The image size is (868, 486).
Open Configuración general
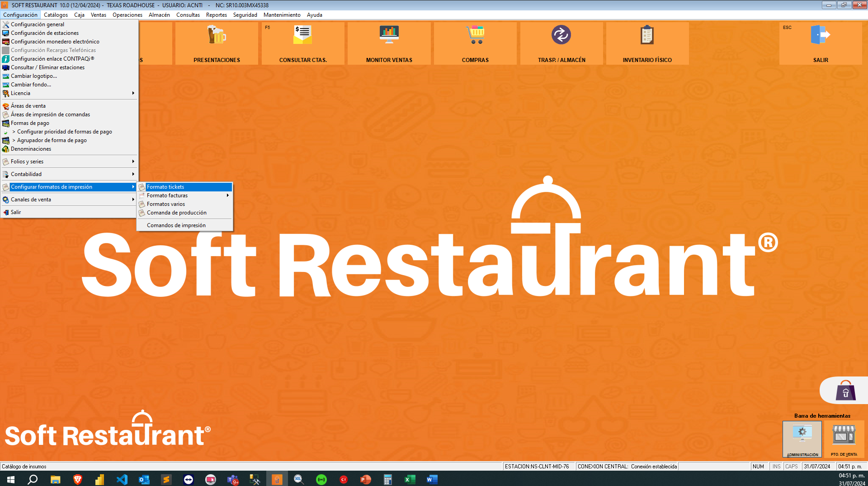pos(69,24)
